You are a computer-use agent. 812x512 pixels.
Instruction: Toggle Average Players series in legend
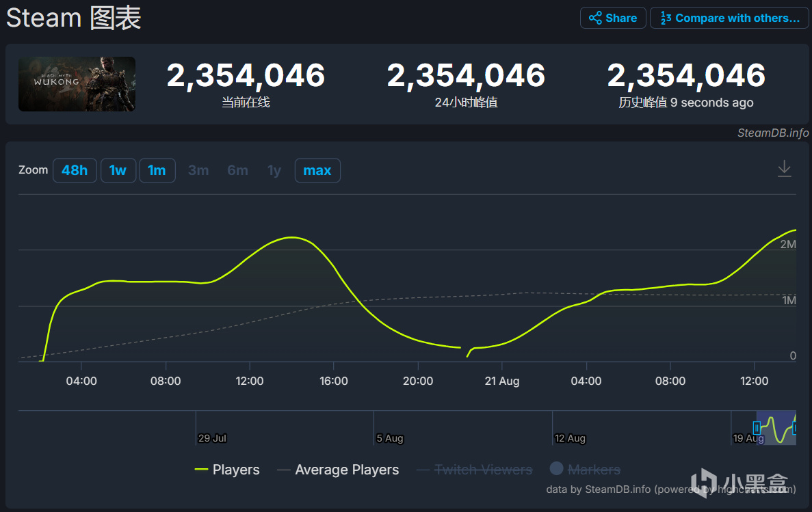(x=338, y=470)
